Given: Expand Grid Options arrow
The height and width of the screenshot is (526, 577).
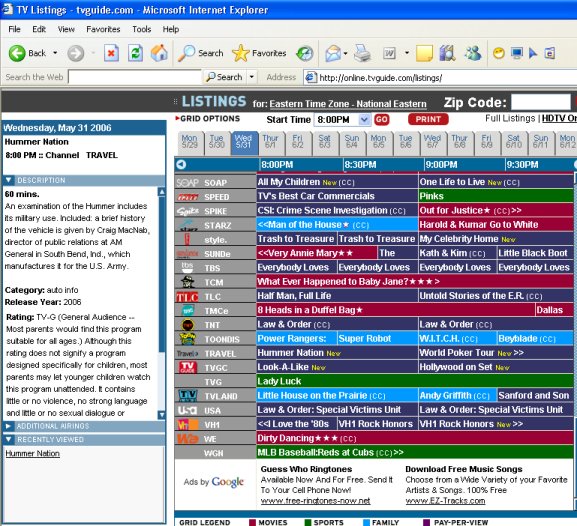Looking at the screenshot, I should pos(177,118).
